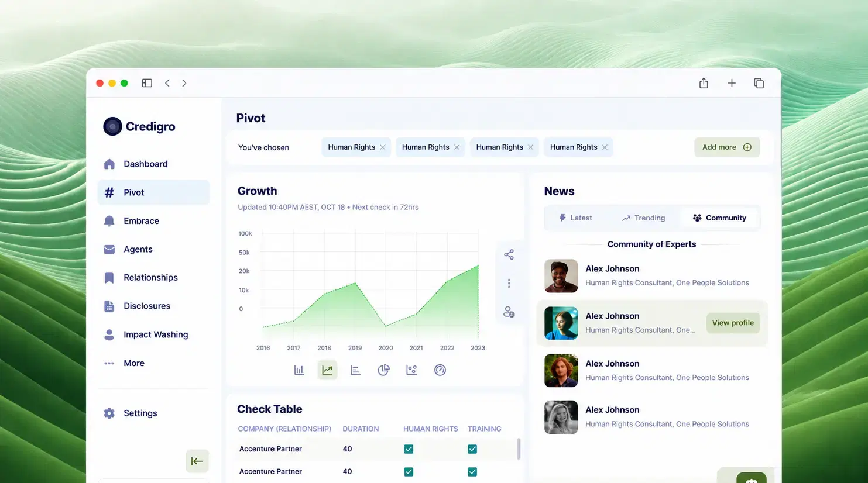
Task: Switch to scatter plot chart view
Action: click(411, 370)
